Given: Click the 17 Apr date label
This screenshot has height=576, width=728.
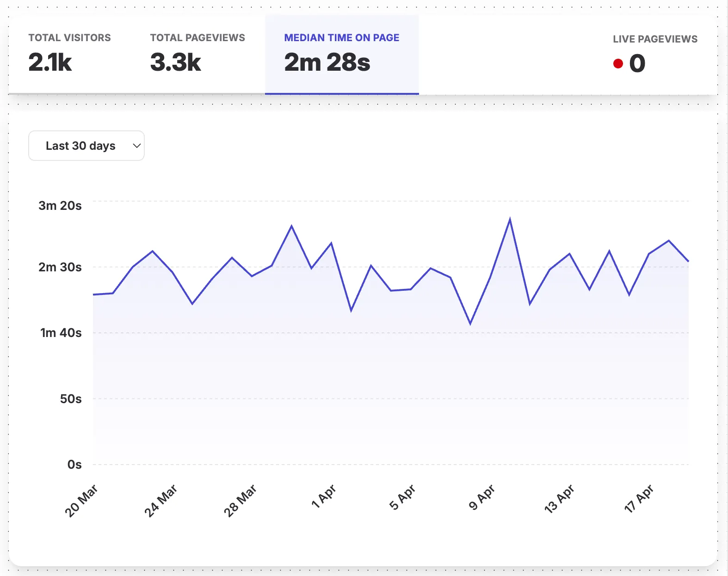Looking at the screenshot, I should (x=639, y=499).
